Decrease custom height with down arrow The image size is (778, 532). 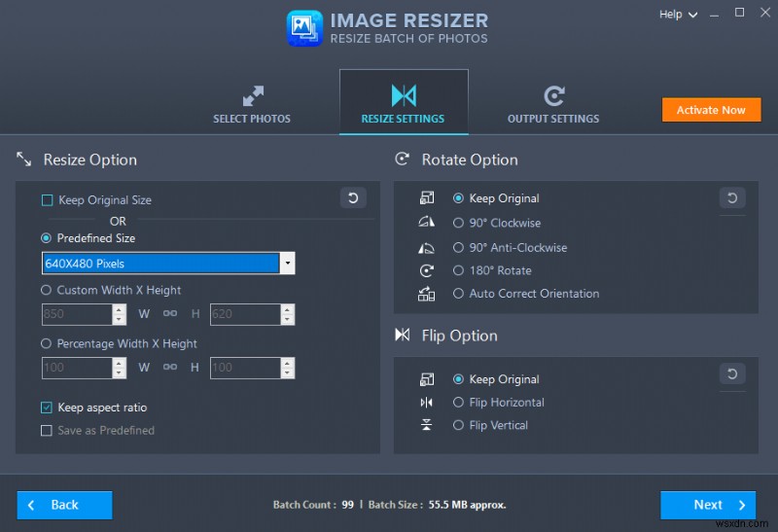[x=288, y=320]
